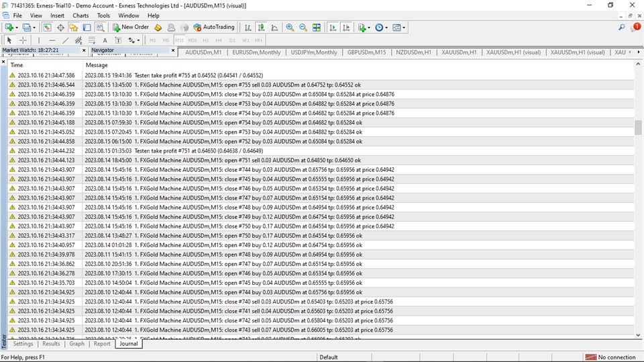
Task: Open the Help menu
Action: 153,15
